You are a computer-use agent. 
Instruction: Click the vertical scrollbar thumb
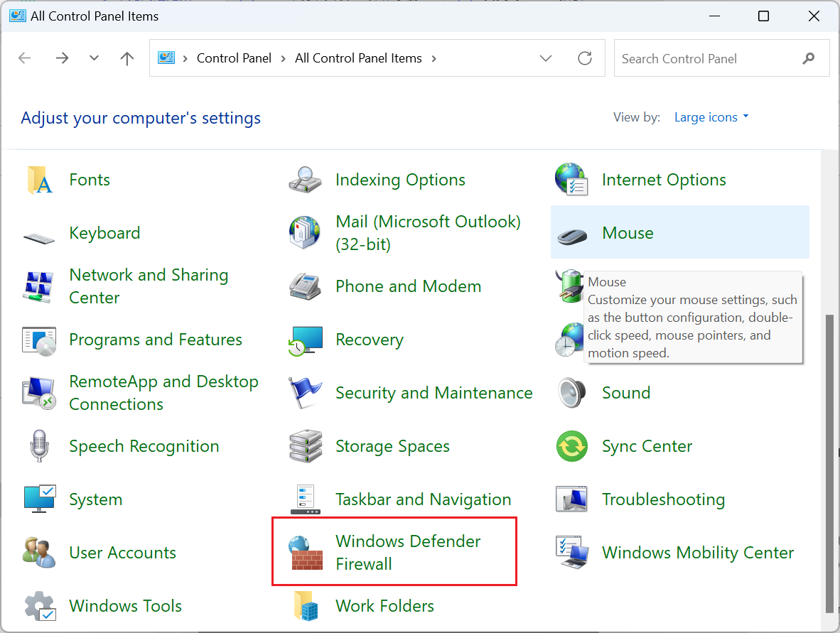pyautogui.click(x=830, y=464)
